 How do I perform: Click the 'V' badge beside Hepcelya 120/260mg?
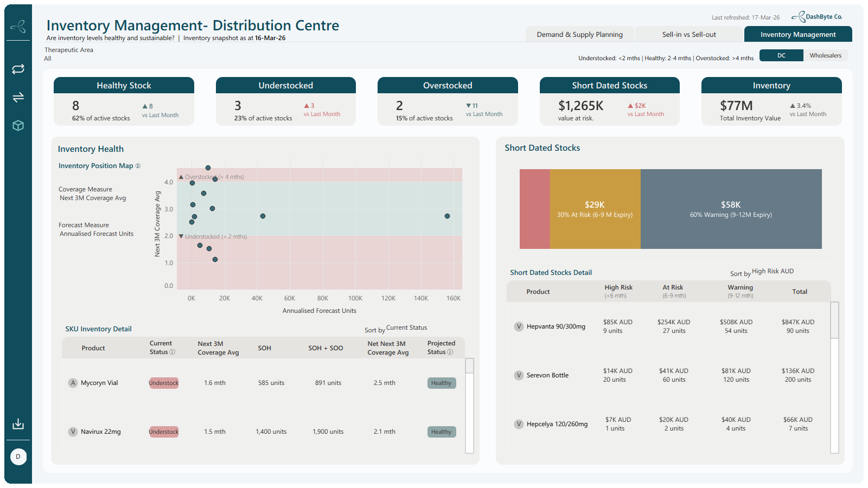click(519, 424)
